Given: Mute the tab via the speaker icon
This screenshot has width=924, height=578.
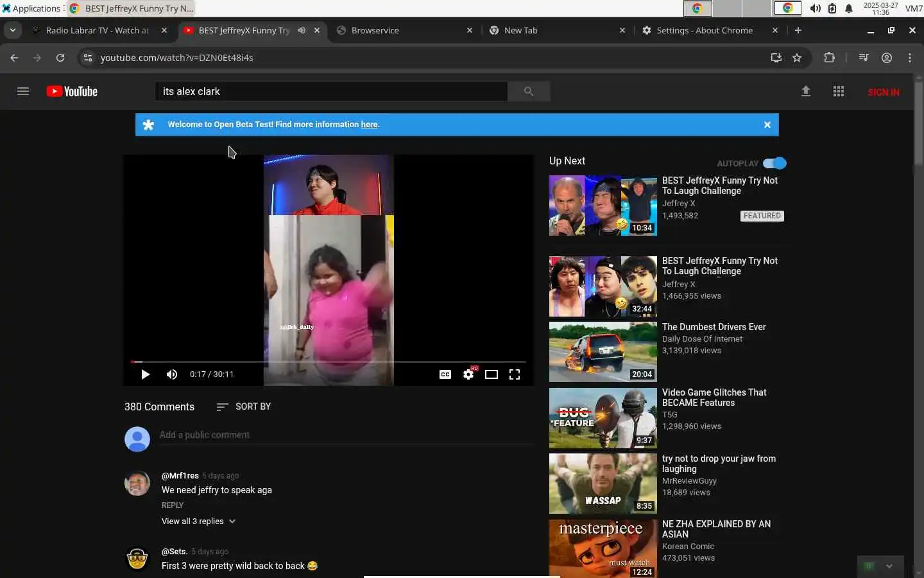Looking at the screenshot, I should coord(302,30).
